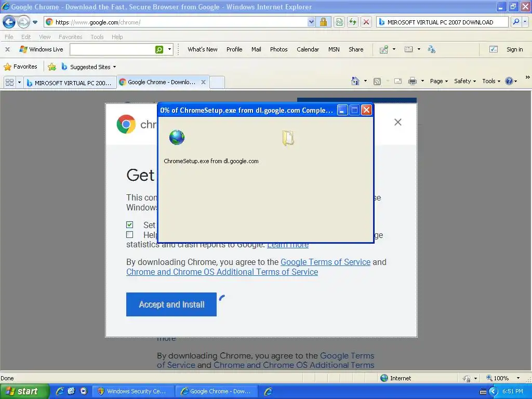Open Mail in Windows Live toolbar
The height and width of the screenshot is (399, 532).
(x=256, y=49)
